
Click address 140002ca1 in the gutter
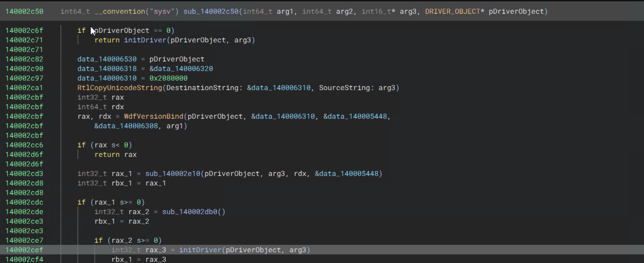point(24,87)
